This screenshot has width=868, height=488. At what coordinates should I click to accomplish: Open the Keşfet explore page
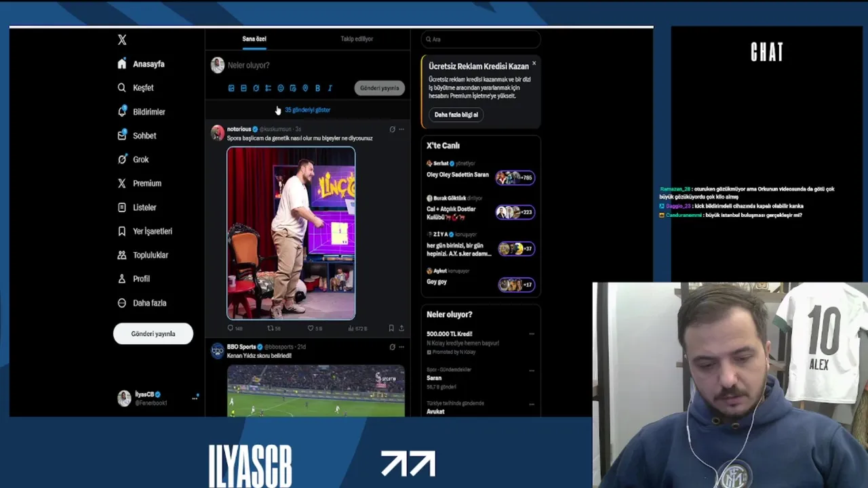point(136,87)
